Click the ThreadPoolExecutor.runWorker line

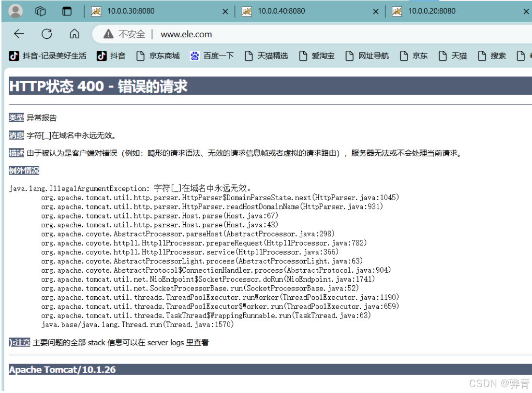220,297
